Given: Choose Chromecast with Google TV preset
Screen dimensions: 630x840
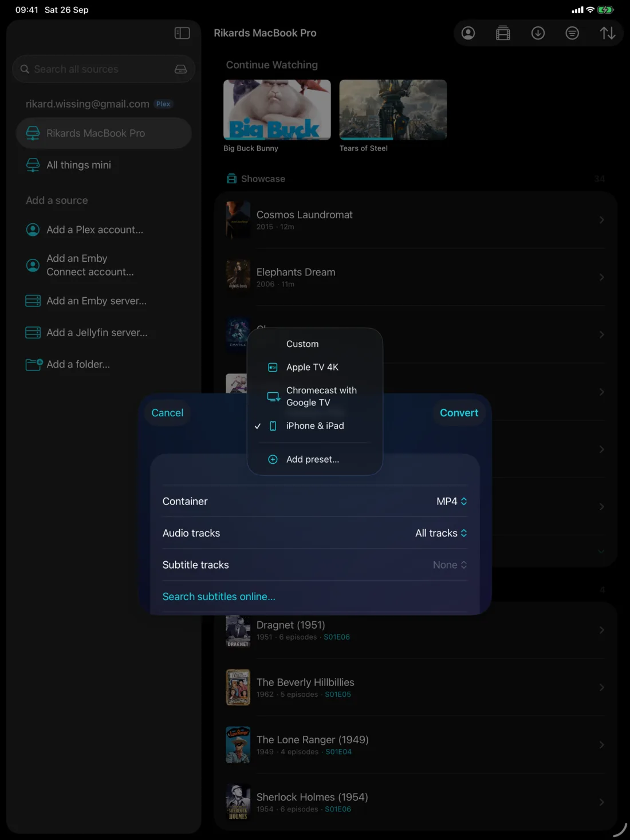Looking at the screenshot, I should (x=315, y=396).
